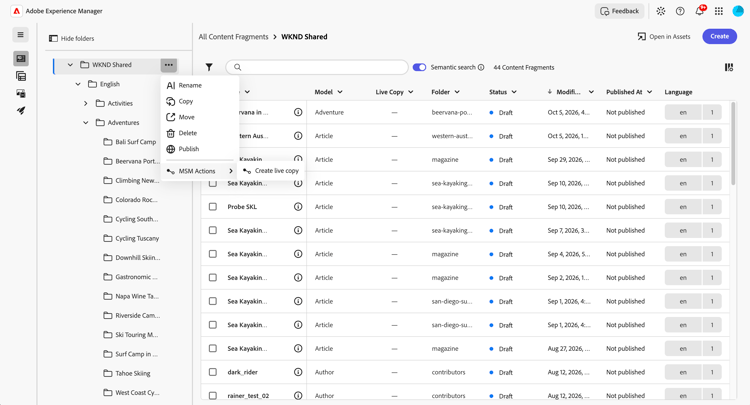Click the Feedback button
Viewport: 750px width, 405px height.
pyautogui.click(x=619, y=11)
